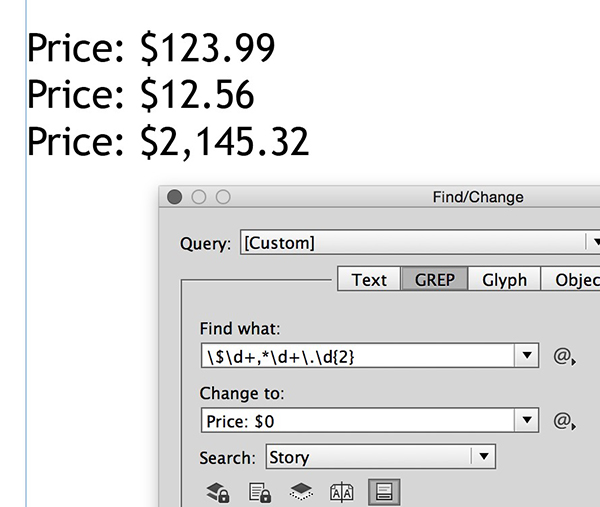Image resolution: width=600 pixels, height=507 pixels.
Task: Close the Find/Change dialog
Action: point(174,197)
